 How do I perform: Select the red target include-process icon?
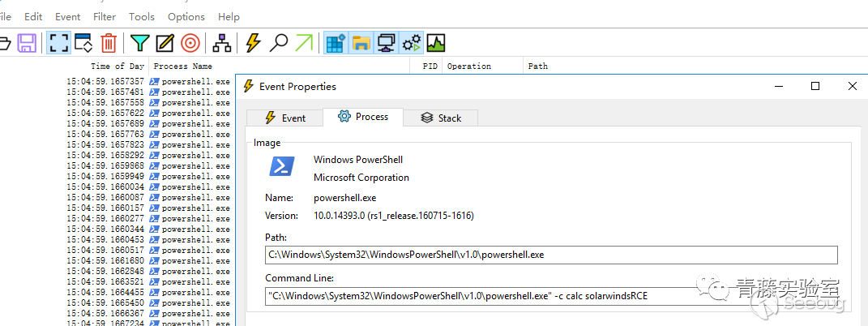pos(190,43)
